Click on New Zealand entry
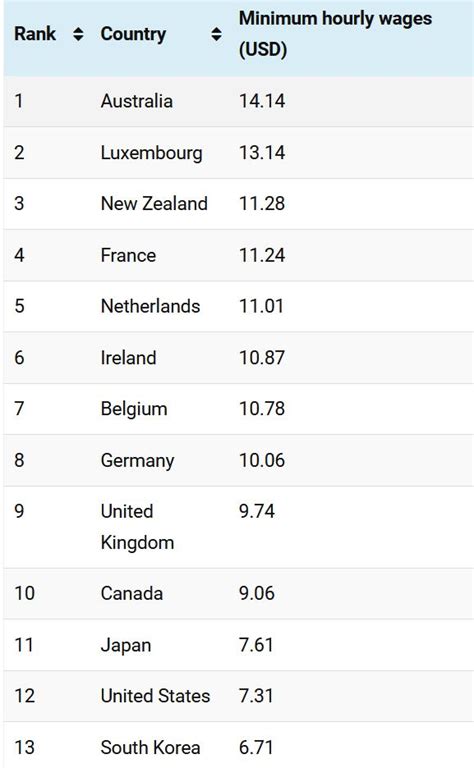Screen dimensions: 474x768 tap(154, 203)
